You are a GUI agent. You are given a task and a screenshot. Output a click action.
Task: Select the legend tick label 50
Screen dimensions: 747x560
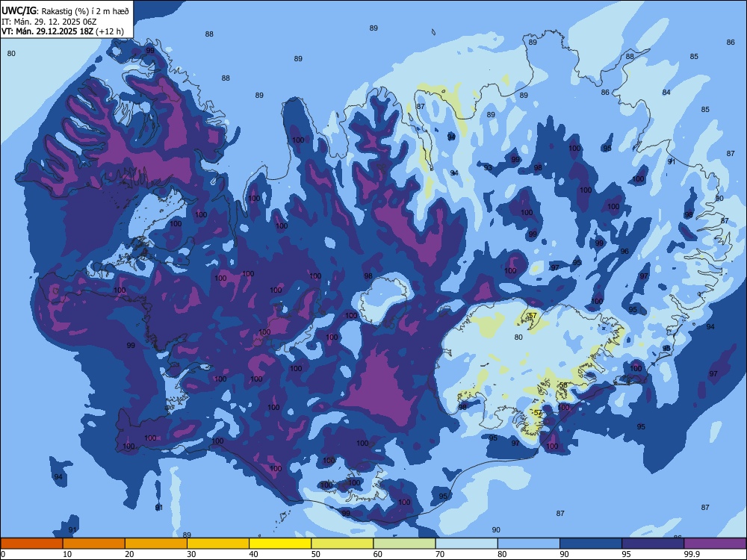pos(316,554)
